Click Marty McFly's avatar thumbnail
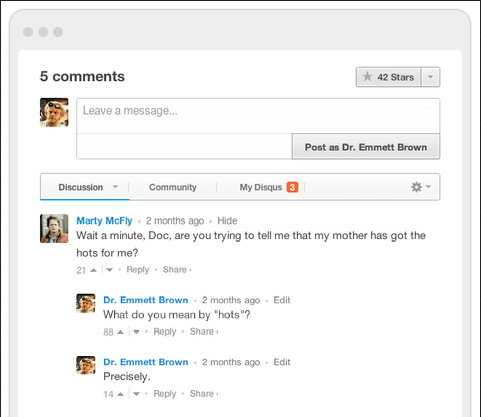Screen dimensions: 481x417 54,228
